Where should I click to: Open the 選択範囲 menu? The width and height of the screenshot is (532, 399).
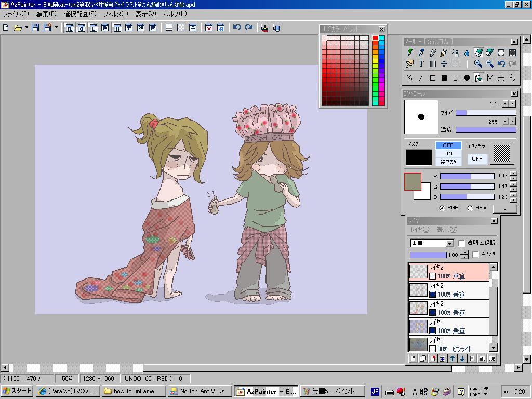(80, 14)
